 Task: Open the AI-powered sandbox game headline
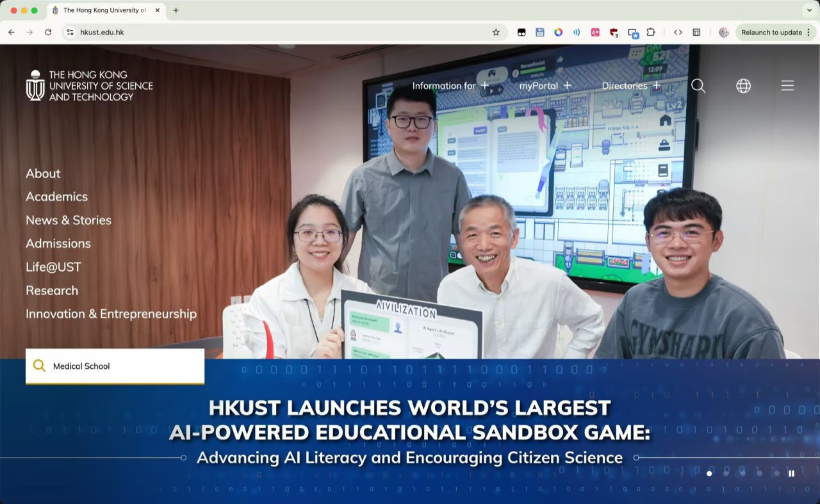tap(409, 420)
